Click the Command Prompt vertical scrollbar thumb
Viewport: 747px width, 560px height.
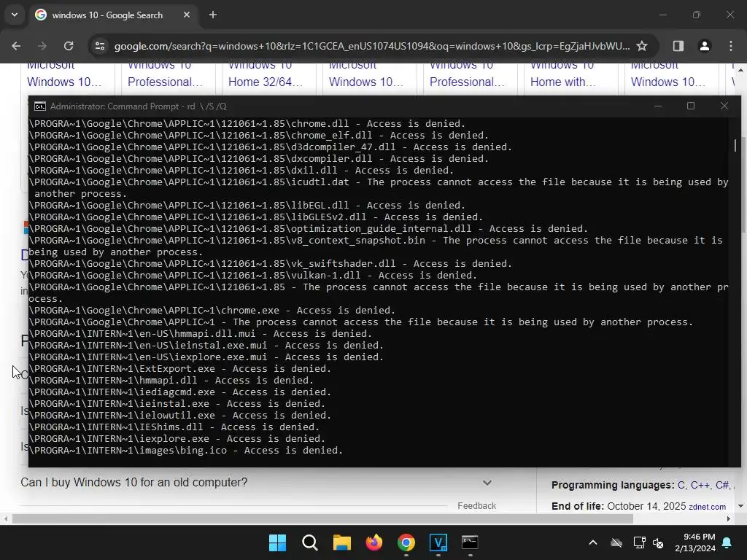pos(735,145)
